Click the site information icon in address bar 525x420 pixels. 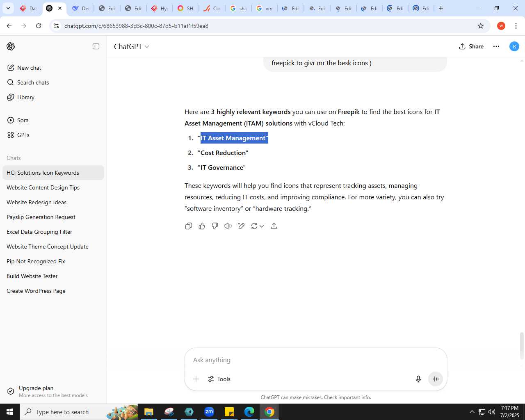[56, 26]
